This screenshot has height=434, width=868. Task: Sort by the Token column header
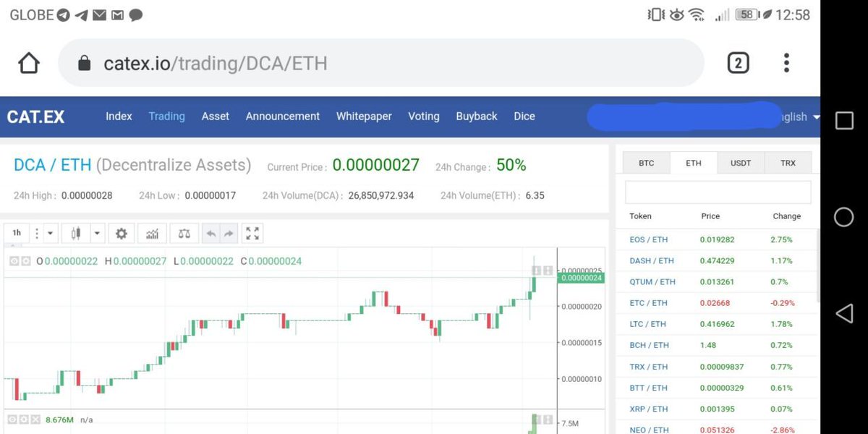[x=640, y=216]
